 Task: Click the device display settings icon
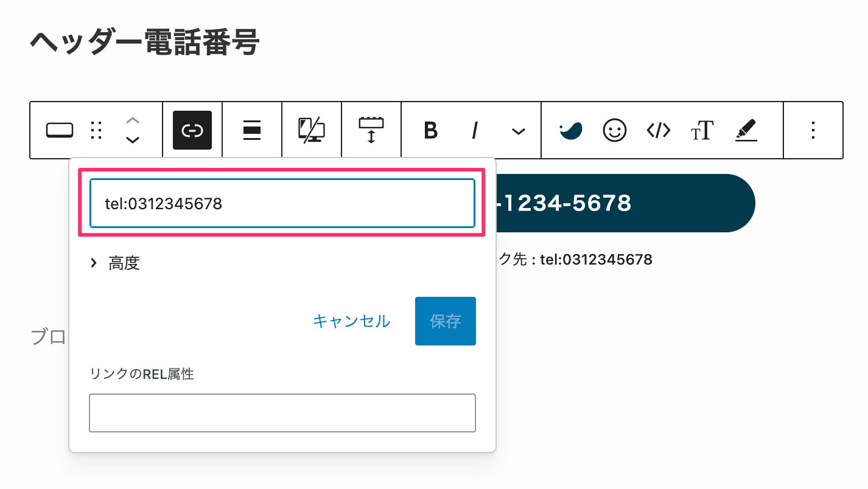coord(312,130)
